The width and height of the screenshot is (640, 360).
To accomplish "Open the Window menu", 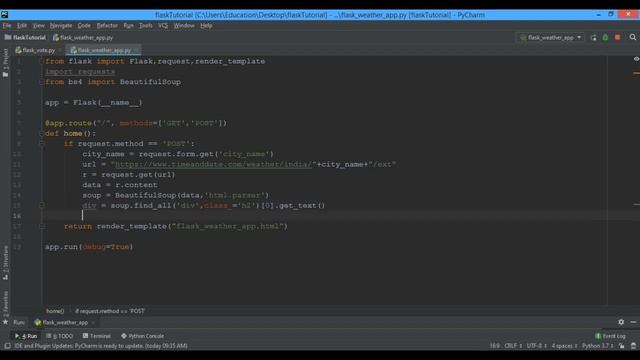I will pyautogui.click(x=184, y=25).
